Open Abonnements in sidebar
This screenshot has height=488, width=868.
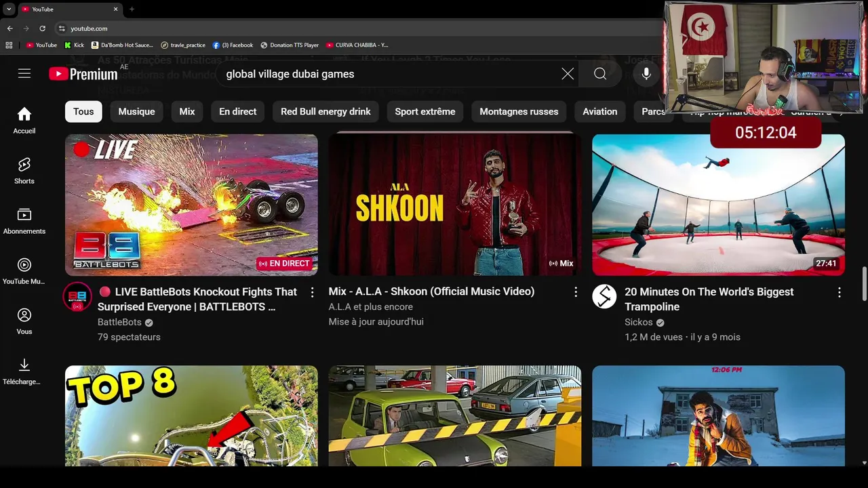[24, 221]
